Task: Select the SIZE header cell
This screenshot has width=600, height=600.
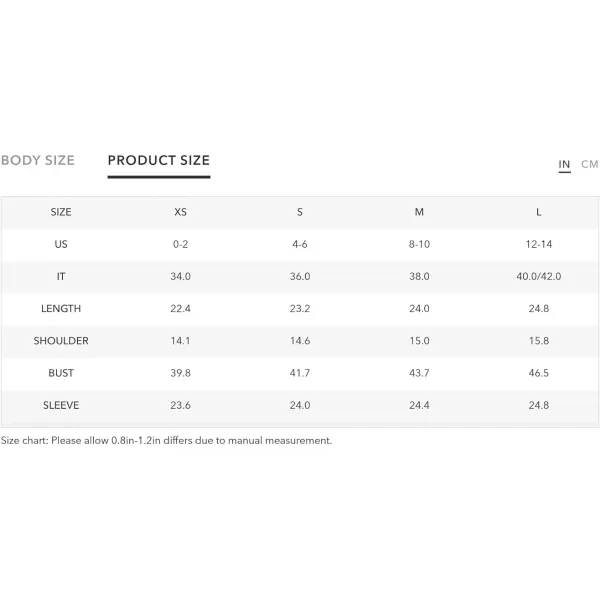Action: pyautogui.click(x=61, y=212)
